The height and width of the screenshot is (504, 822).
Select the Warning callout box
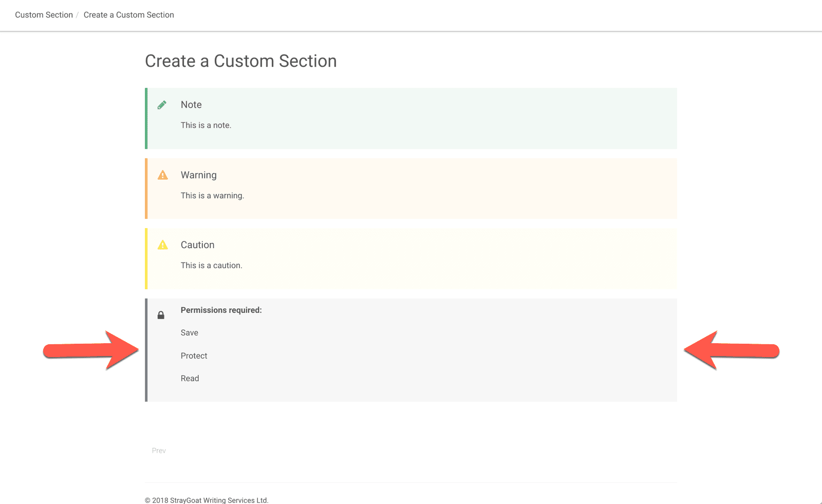411,189
